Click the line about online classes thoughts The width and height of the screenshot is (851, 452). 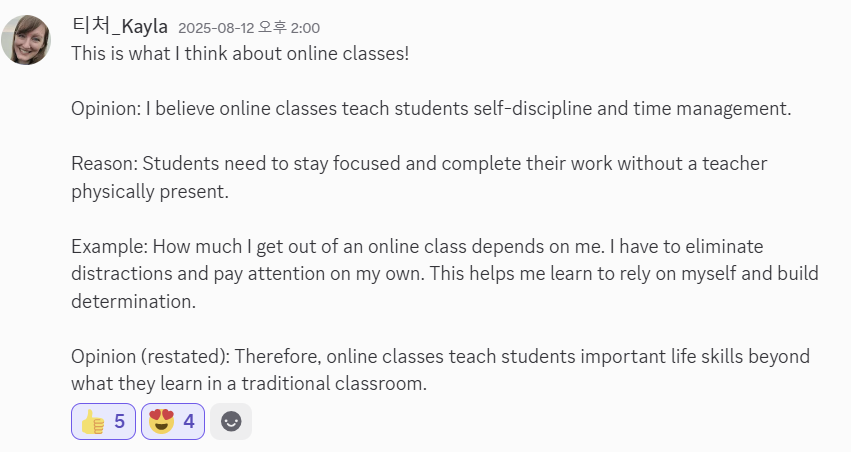pyautogui.click(x=240, y=53)
